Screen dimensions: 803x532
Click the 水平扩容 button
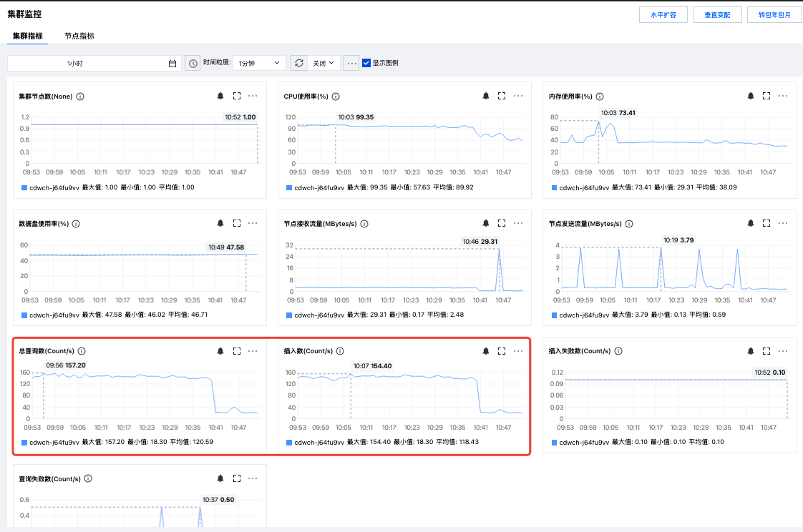tap(663, 15)
